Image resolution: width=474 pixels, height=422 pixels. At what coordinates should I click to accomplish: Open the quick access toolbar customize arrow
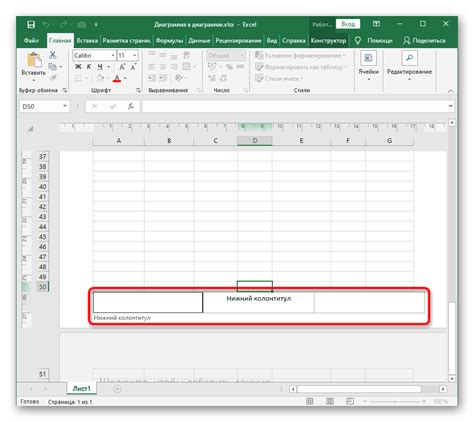tap(96, 25)
